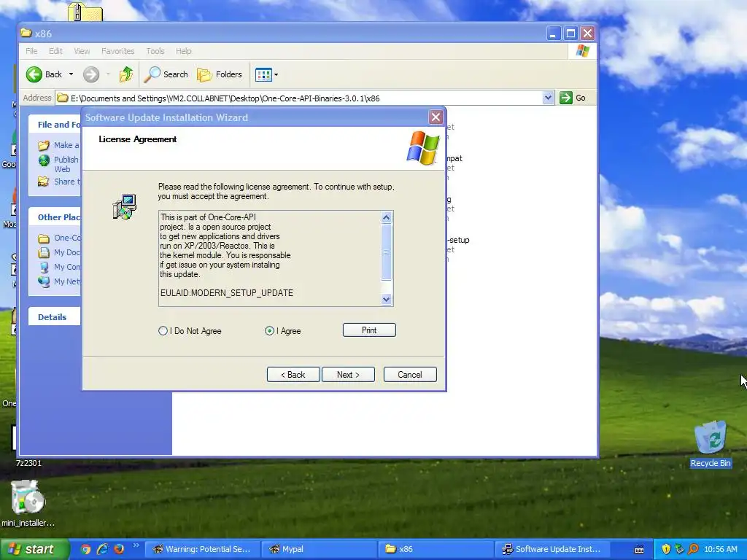Click the Forward arrow in Explorer toolbar
Viewport: 747px width, 560px height.
pos(91,74)
